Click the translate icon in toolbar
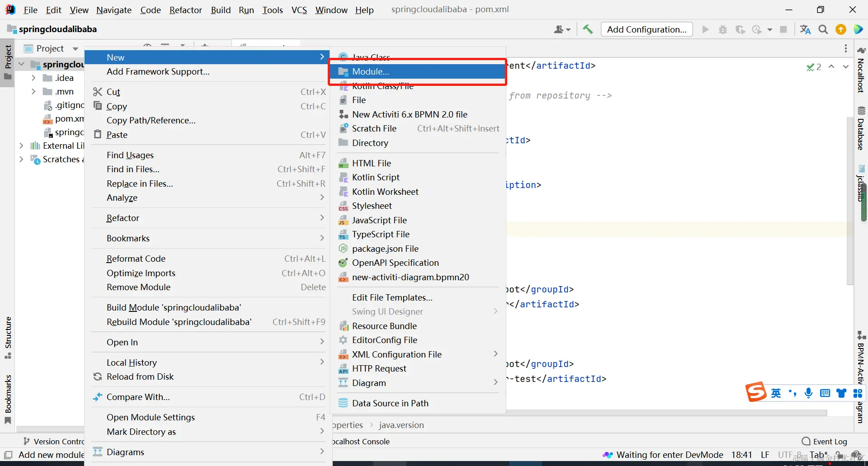This screenshot has width=868, height=466. (x=805, y=29)
